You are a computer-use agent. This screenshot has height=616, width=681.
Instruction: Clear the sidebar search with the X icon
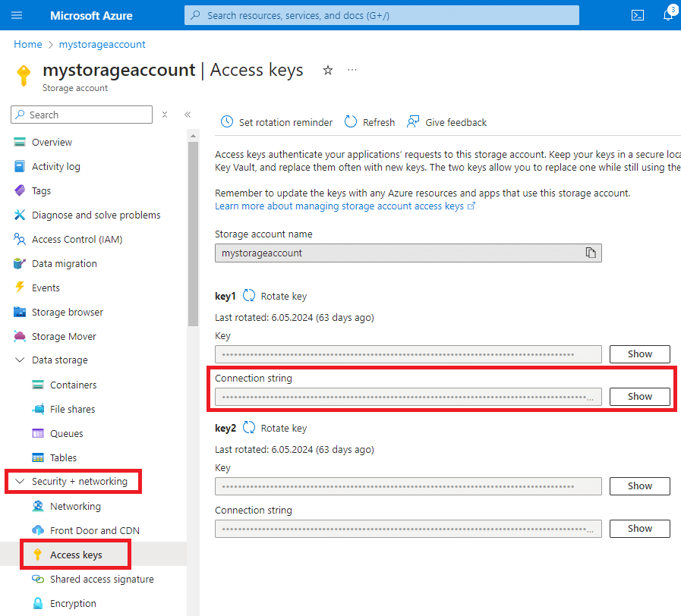[165, 115]
